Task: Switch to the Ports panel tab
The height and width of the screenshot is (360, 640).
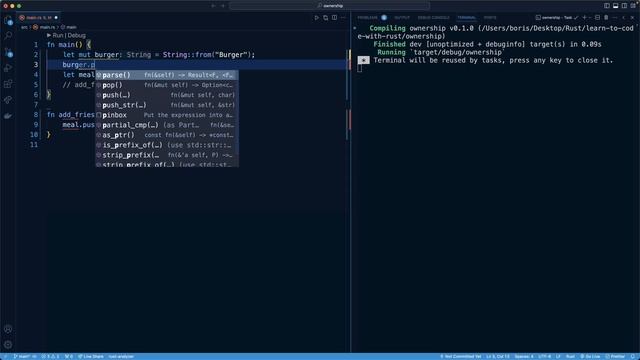Action: (x=490, y=18)
